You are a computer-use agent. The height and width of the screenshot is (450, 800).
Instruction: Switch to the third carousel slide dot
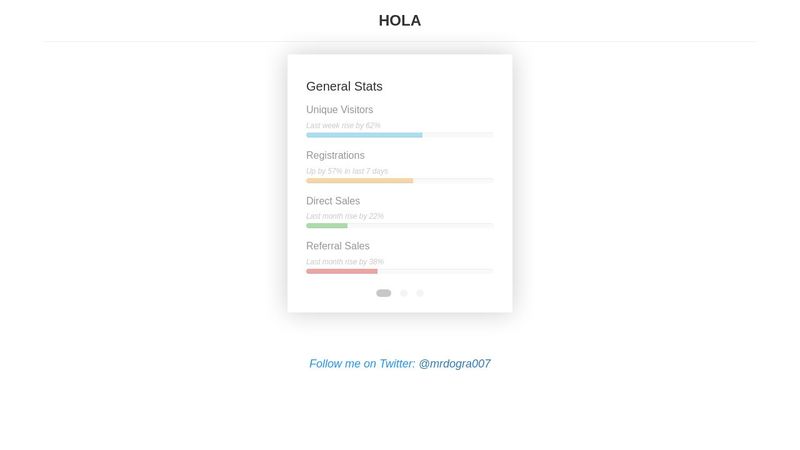420,293
